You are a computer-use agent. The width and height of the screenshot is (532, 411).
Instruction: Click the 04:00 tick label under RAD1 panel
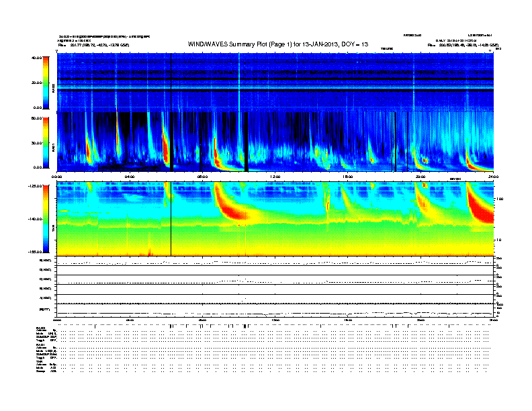(130, 177)
